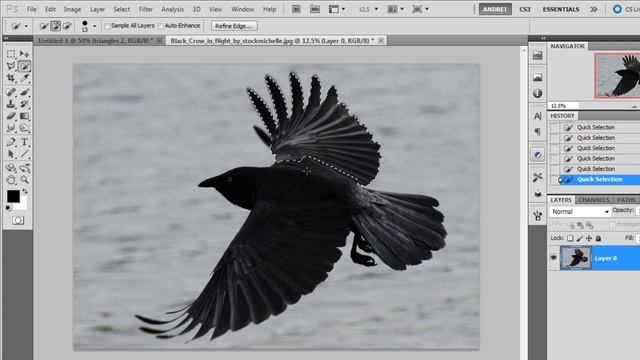Screen dimensions: 640x360
Task: Click the black foreground color swatch
Action: coord(13,196)
